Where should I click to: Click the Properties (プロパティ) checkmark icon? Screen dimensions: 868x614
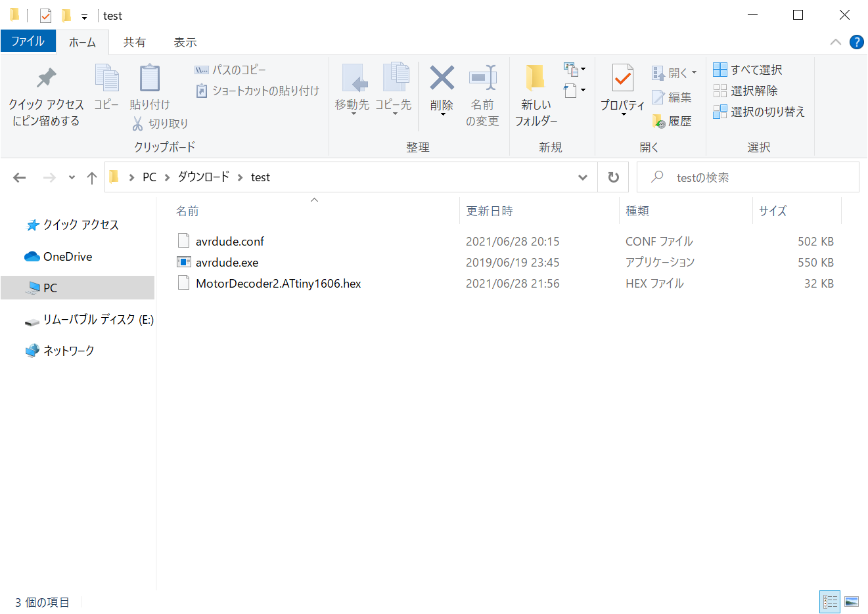622,78
